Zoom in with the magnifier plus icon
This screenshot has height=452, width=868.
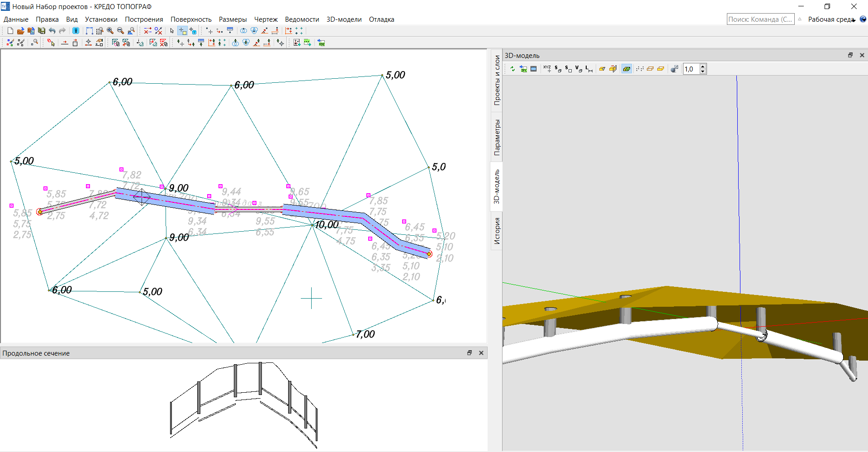tap(110, 31)
